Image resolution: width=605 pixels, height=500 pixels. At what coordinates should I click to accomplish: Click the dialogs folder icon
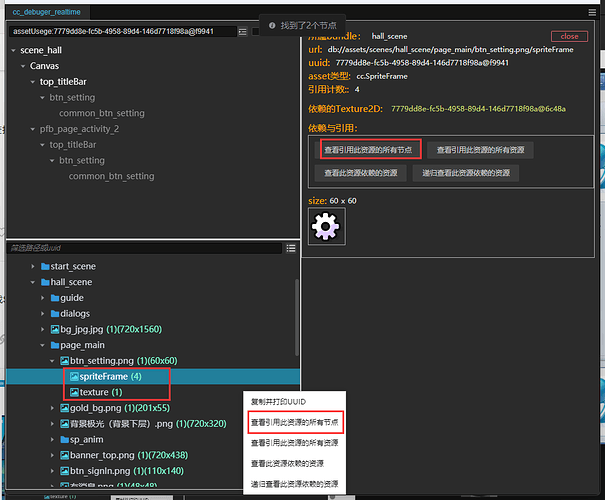55,314
